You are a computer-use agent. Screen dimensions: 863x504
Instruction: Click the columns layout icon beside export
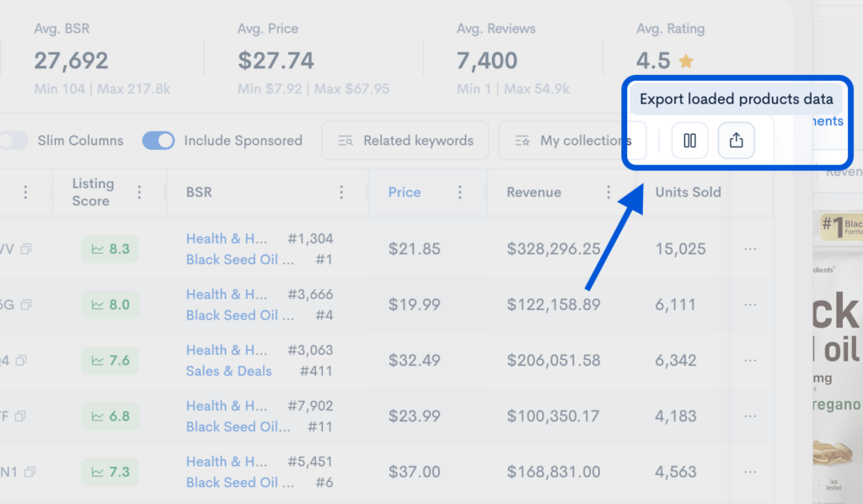(x=689, y=141)
